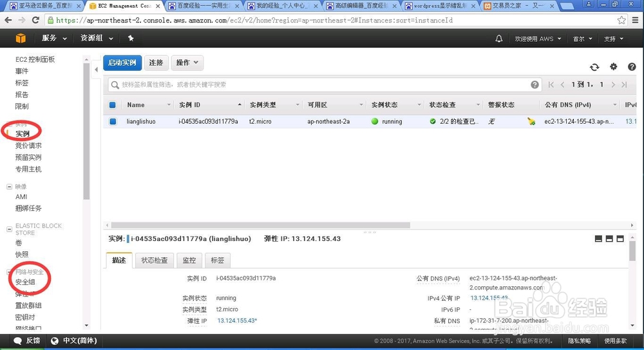This screenshot has height=350, width=644.
Task: Open the 服务 dropdown menu
Action: point(54,38)
